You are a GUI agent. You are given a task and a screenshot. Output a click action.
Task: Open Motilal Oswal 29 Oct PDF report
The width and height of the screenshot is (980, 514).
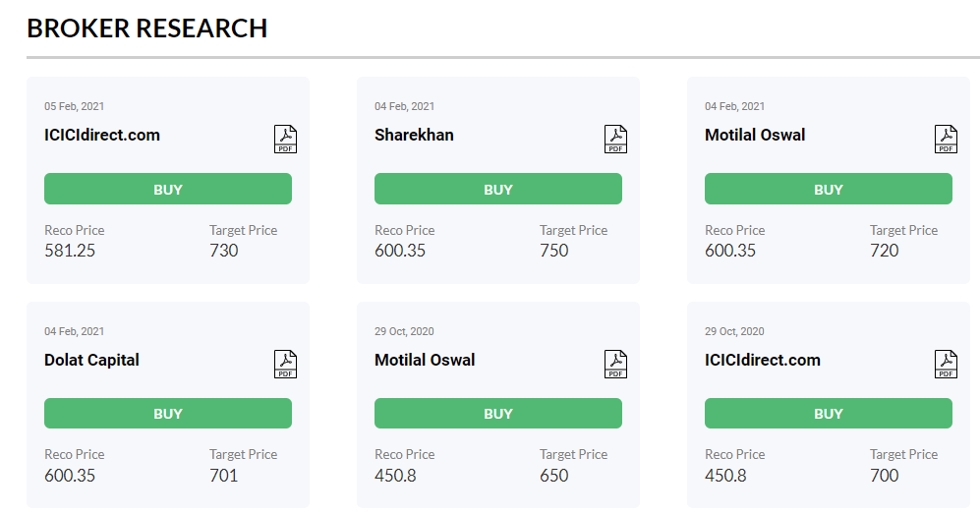click(x=615, y=364)
